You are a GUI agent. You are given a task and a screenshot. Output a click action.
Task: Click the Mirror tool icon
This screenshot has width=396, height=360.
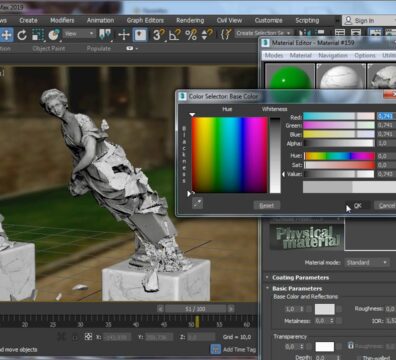[304, 33]
